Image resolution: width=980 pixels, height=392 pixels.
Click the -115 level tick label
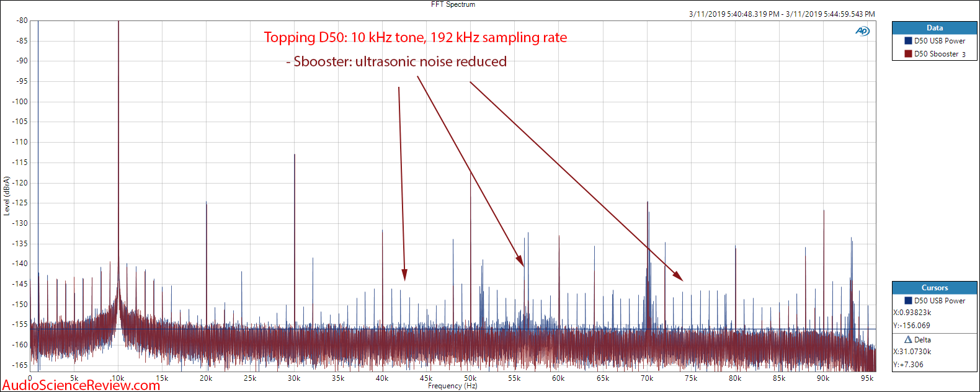tap(20, 163)
